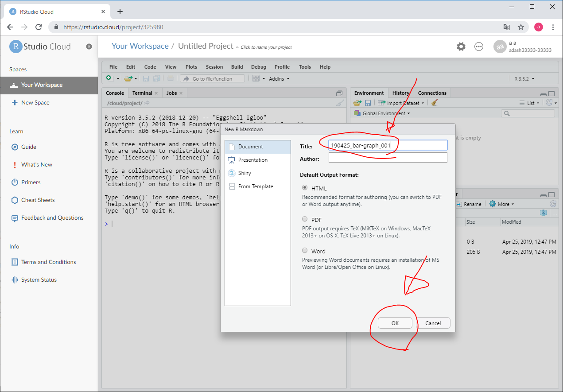This screenshot has width=563, height=392.
Task: Click the Author input field
Action: coord(388,158)
